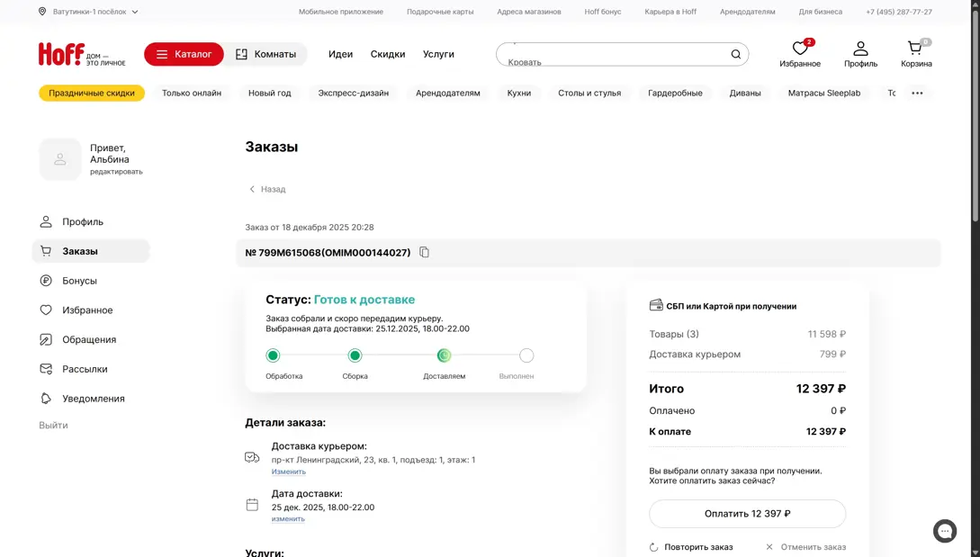Viewport: 980px width, 557px height.
Task: Open the Избранное heart icon in header
Action: pos(799,49)
